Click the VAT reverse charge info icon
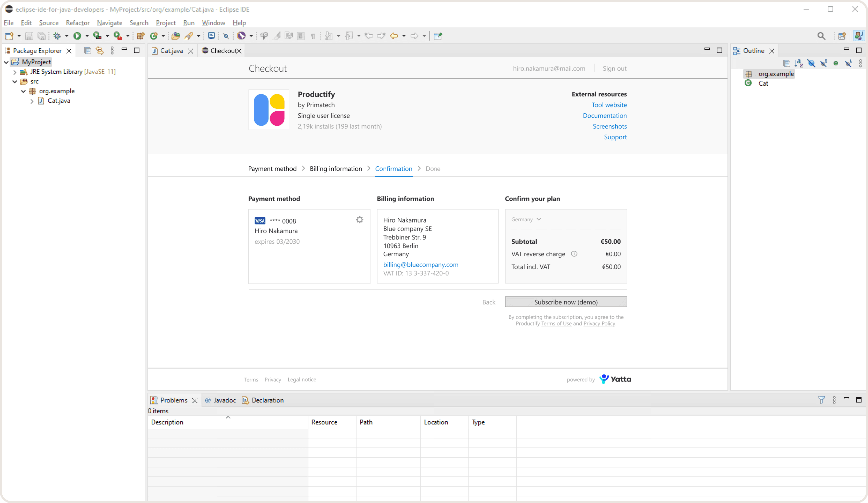Viewport: 868px width, 503px height. click(x=574, y=254)
